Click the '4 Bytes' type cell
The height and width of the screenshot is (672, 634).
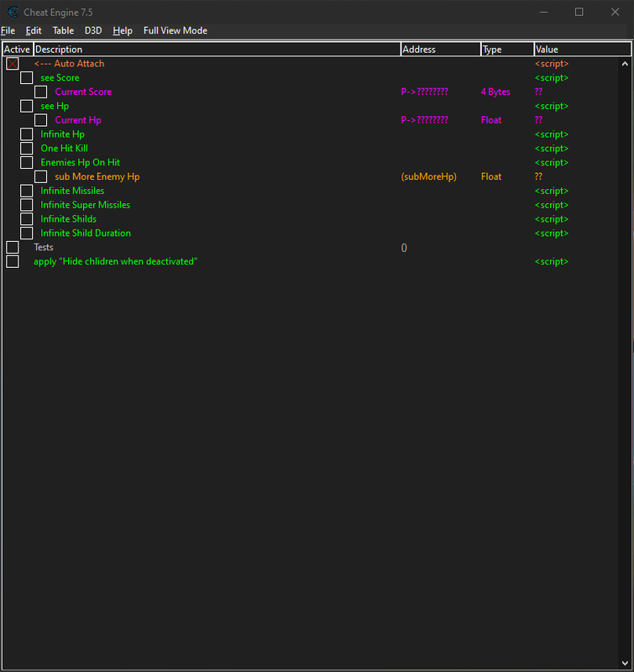[x=495, y=92]
